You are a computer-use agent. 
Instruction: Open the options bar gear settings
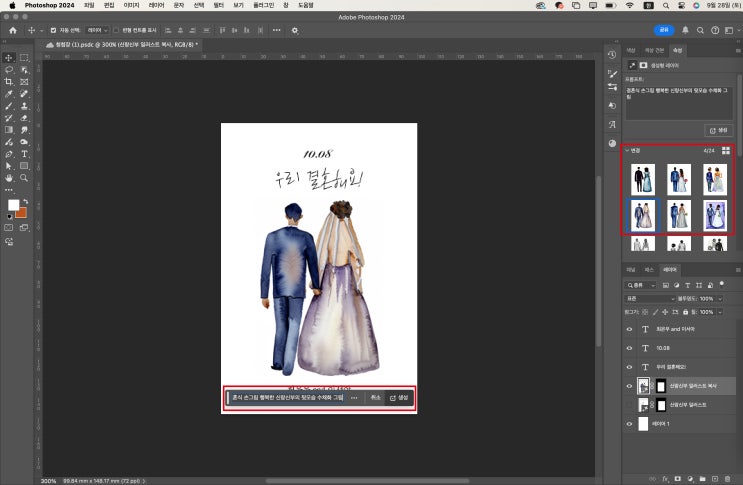[x=295, y=30]
